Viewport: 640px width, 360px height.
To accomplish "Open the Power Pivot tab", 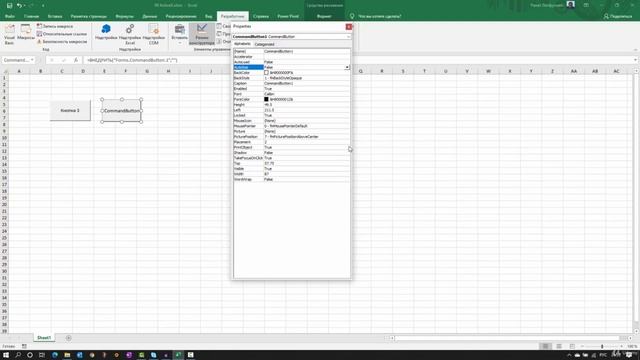I will [288, 16].
